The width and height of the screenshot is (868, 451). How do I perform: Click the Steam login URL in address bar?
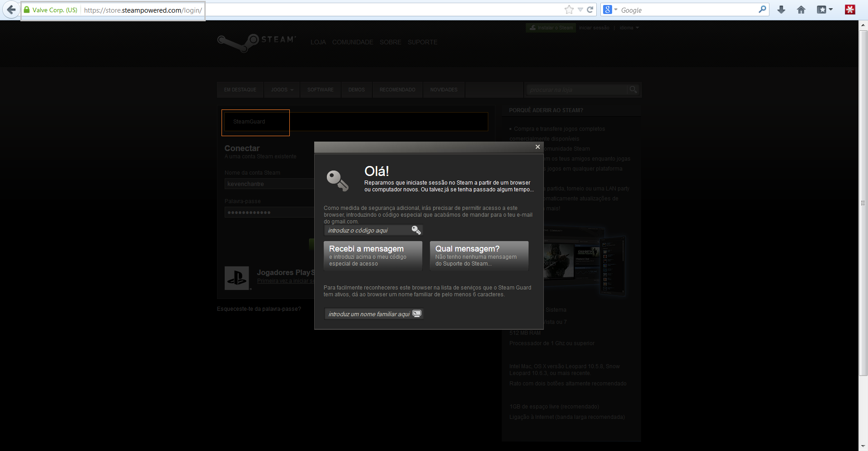[x=143, y=10]
